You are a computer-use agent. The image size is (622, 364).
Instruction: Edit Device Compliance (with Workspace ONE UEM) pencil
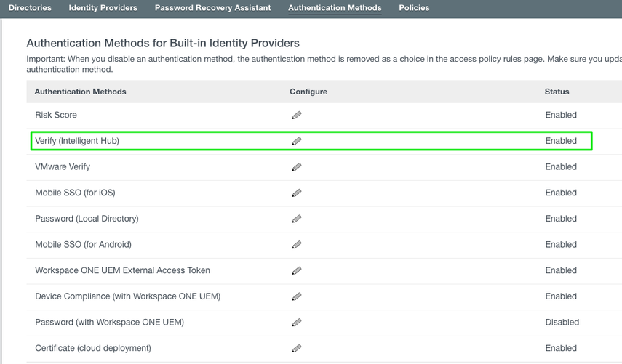[296, 296]
